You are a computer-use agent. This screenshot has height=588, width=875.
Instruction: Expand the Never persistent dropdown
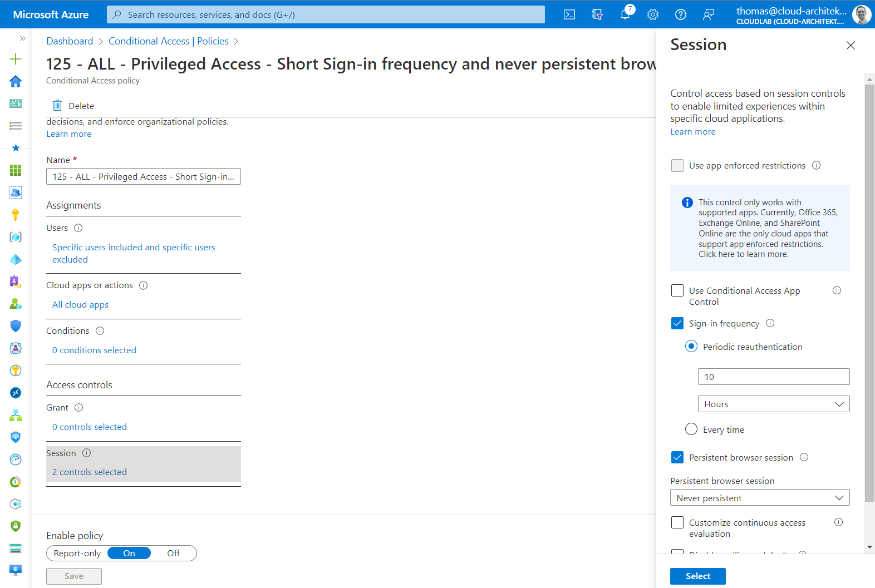[x=760, y=498]
